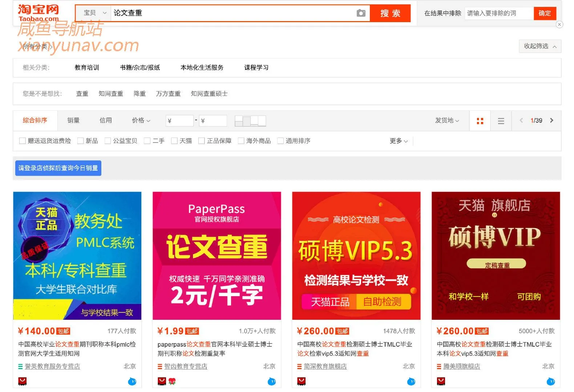Go to next results page arrow
The height and width of the screenshot is (392, 574).
point(551,120)
